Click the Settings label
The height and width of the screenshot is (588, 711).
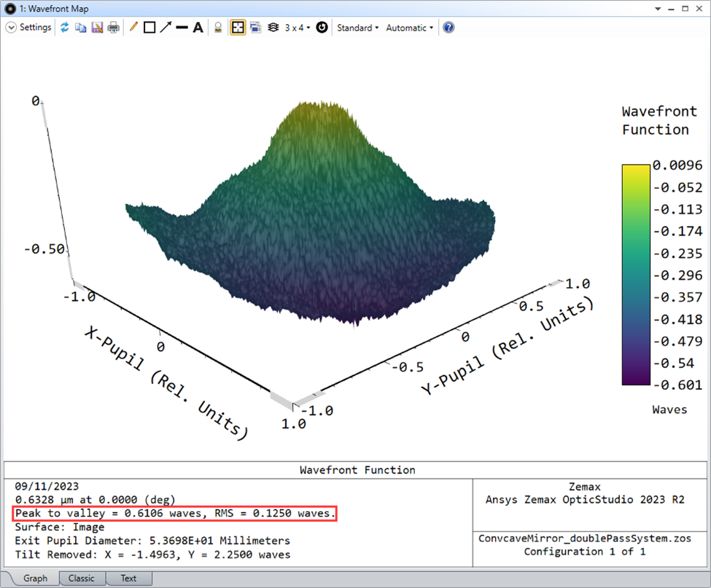36,27
